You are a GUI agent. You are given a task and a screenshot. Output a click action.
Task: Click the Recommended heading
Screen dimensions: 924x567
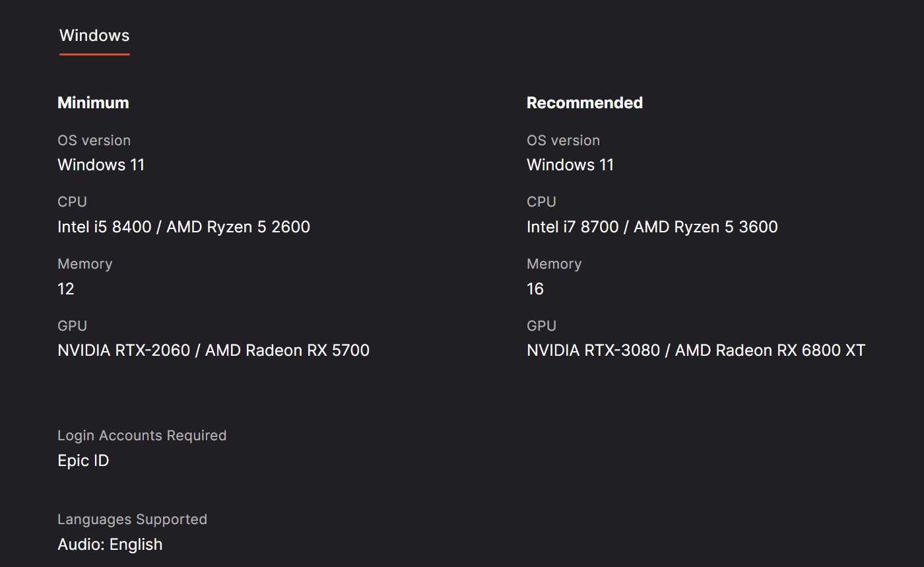tap(584, 103)
